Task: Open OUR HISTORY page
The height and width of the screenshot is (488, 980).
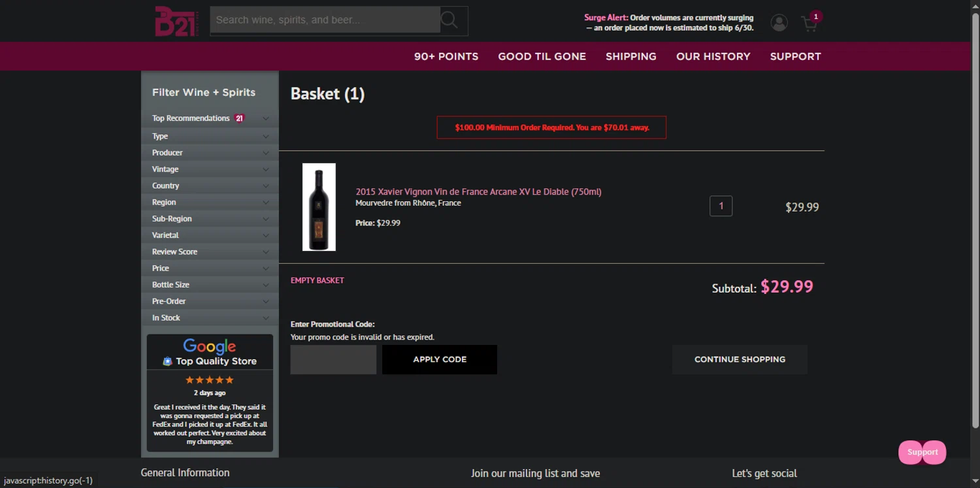Action: (713, 56)
